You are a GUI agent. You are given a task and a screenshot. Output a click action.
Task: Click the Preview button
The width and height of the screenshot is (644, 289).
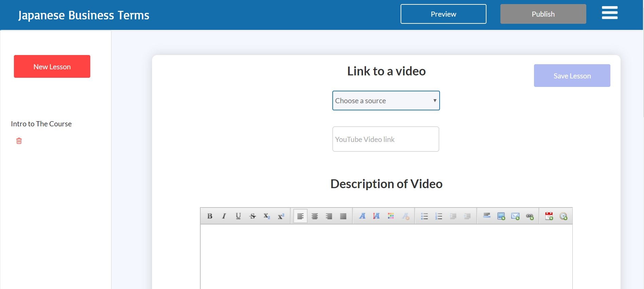[x=443, y=14]
